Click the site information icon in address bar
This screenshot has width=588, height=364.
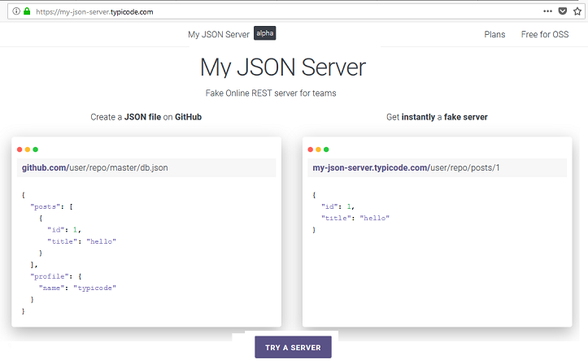(16, 11)
